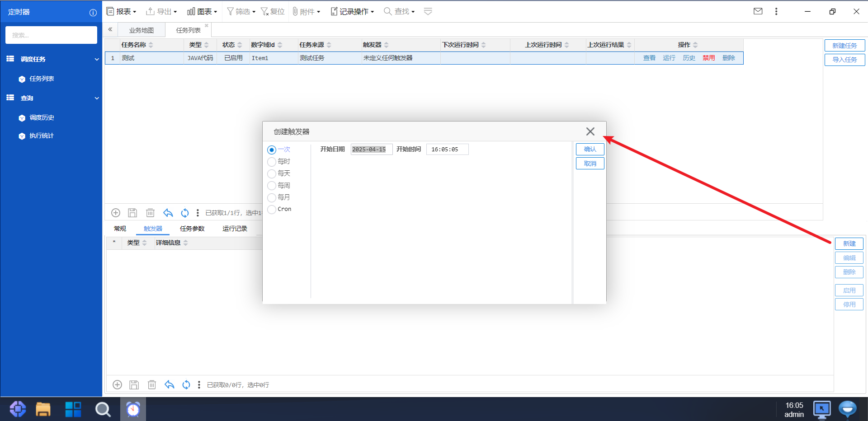
Task: Open the vertical dots menu in top bar
Action: [776, 11]
